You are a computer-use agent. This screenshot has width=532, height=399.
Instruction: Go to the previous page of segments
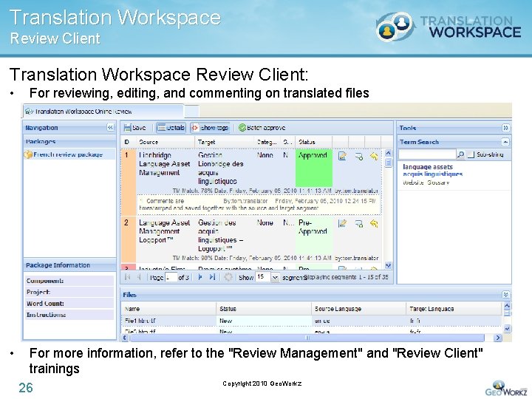point(139,277)
